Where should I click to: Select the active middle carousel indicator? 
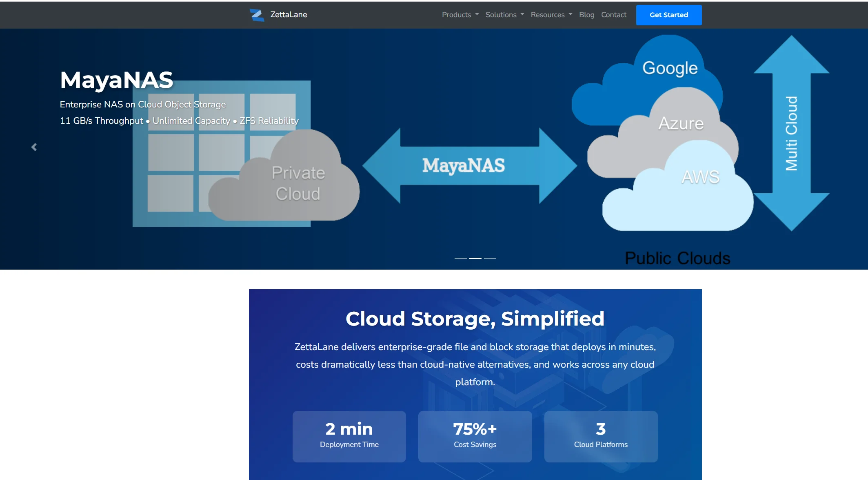475,258
